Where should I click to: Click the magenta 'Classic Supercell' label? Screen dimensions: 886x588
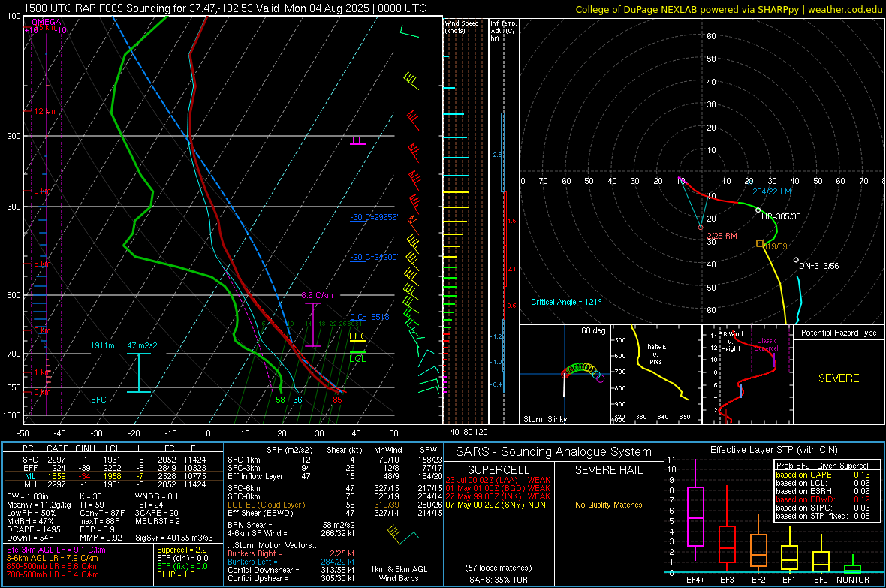tap(767, 345)
